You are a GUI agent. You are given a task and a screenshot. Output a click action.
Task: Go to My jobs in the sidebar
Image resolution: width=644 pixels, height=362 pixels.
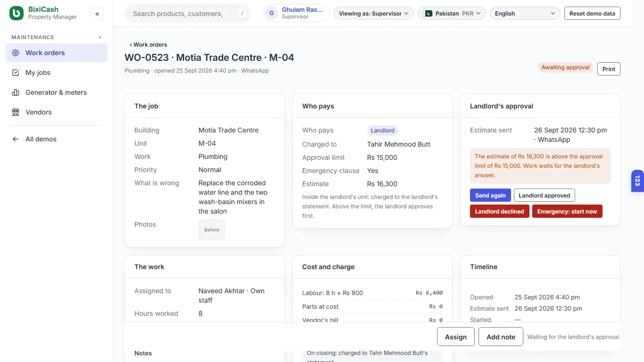click(57, 73)
